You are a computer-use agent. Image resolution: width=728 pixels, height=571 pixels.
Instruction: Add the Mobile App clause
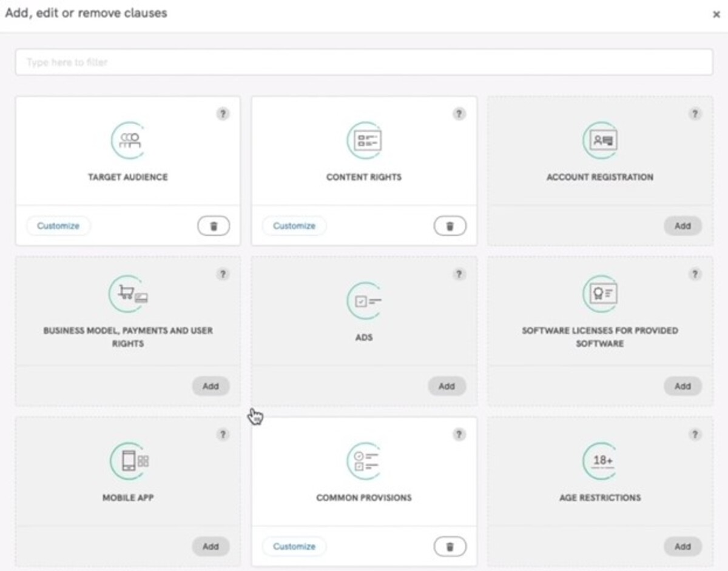211,546
